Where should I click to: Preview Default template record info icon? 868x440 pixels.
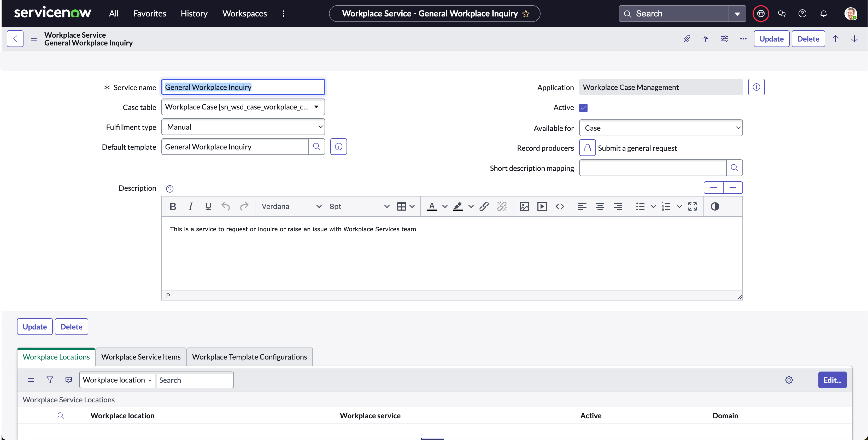(339, 147)
